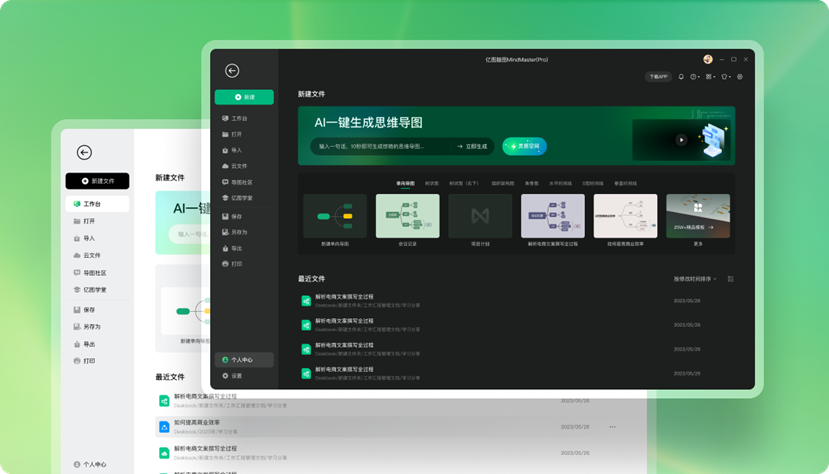Open 设置 at dark sidebar bottom

pos(236,376)
